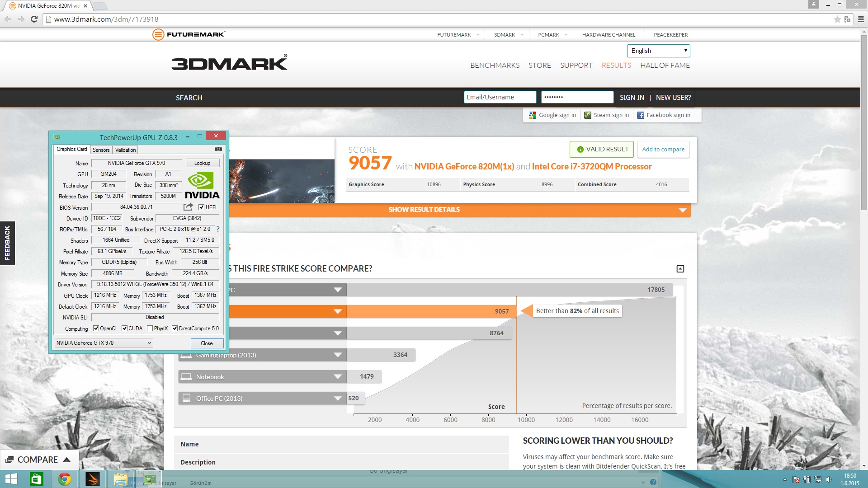
Task: Open the Windows Start button
Action: coord(11,479)
